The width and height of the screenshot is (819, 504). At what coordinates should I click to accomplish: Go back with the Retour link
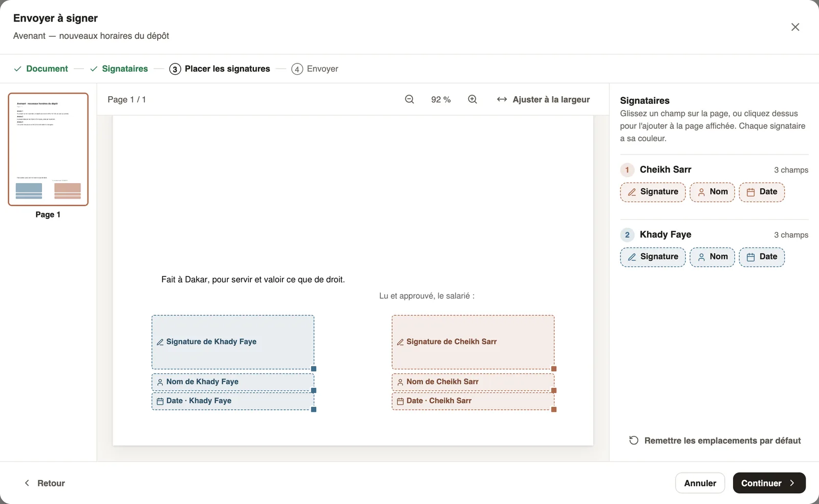click(45, 483)
